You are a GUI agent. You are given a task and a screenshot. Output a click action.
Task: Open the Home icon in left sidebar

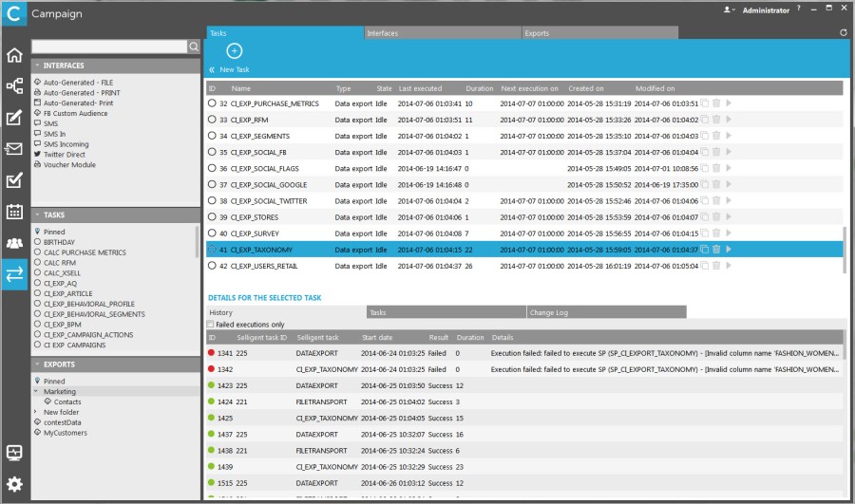(x=14, y=54)
